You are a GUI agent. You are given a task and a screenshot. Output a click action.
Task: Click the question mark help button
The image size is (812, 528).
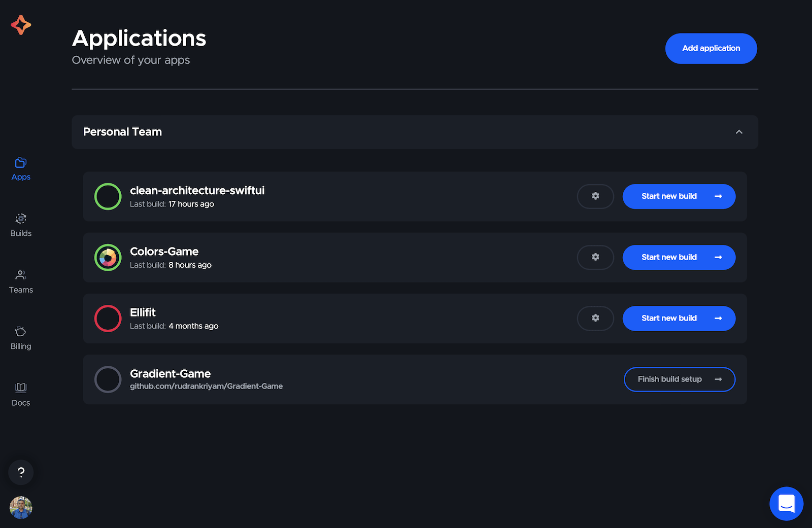[21, 472]
